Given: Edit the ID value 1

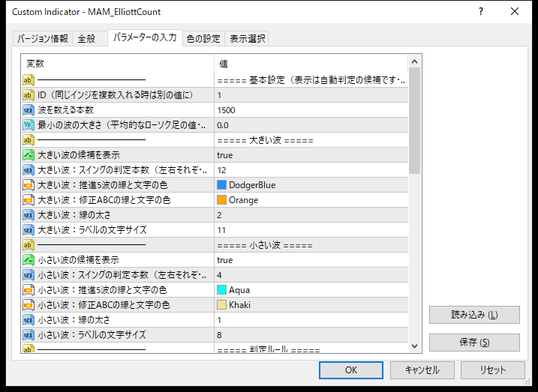Looking at the screenshot, I should coord(311,95).
